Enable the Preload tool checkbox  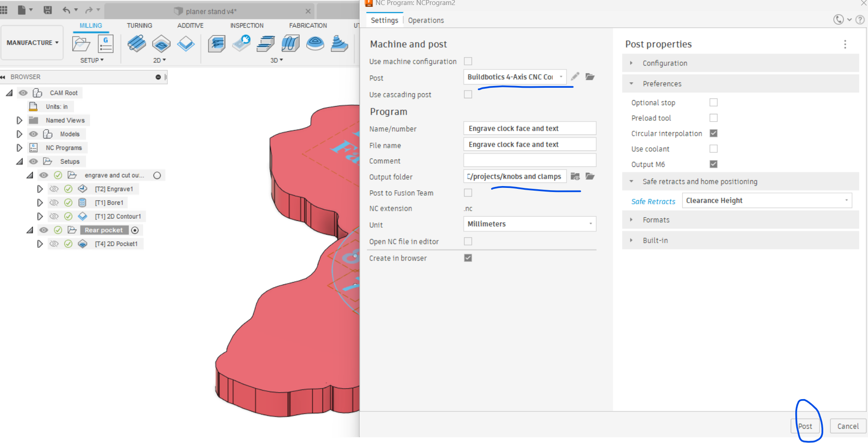pyautogui.click(x=714, y=118)
